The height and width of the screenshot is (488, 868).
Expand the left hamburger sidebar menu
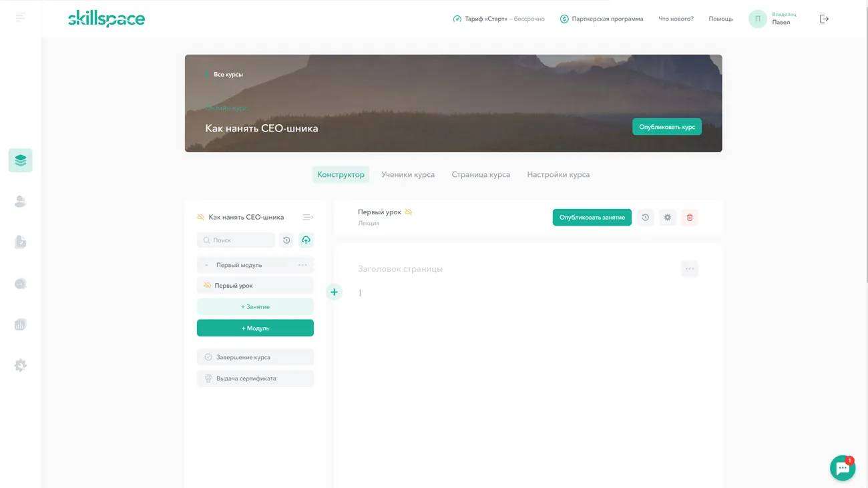point(21,17)
